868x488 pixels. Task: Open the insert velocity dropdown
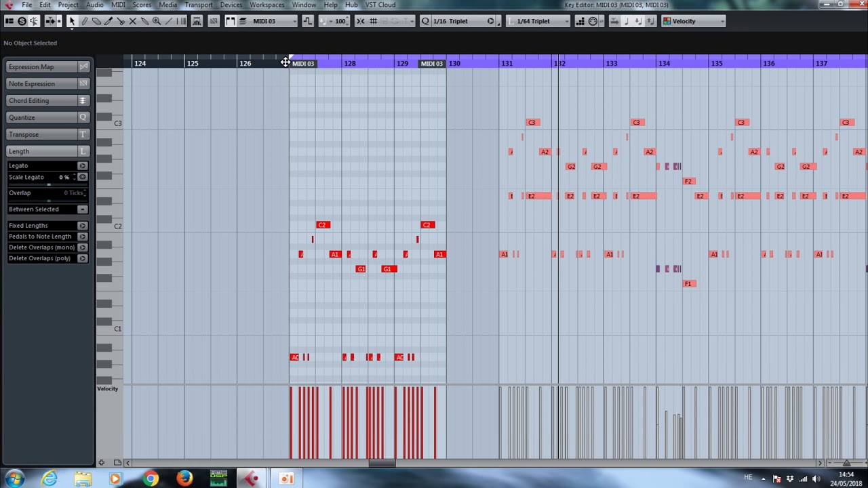[332, 21]
